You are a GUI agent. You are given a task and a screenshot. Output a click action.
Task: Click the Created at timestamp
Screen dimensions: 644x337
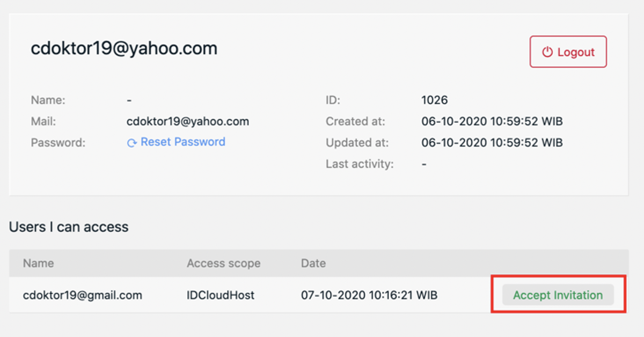click(x=492, y=121)
